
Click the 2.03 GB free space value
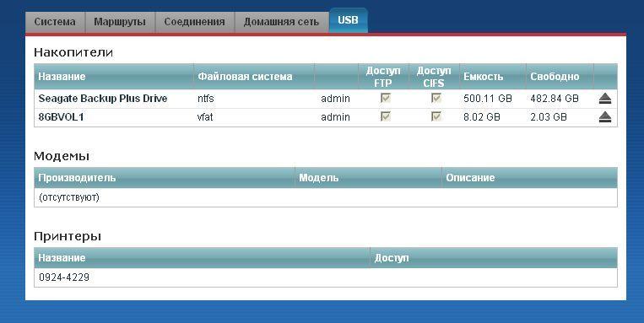[x=549, y=117]
